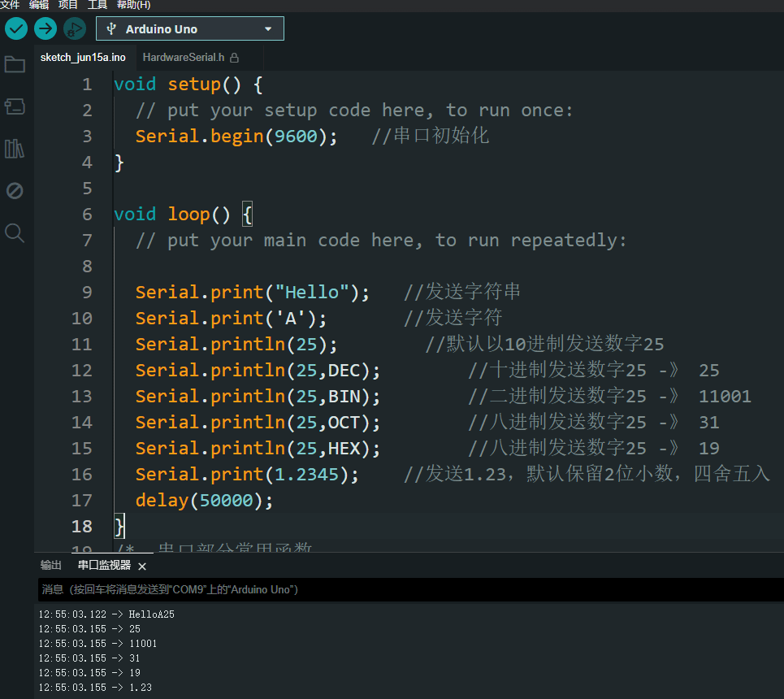Image resolution: width=784 pixels, height=699 pixels.
Task: Open the 项目 menu
Action: tap(68, 5)
